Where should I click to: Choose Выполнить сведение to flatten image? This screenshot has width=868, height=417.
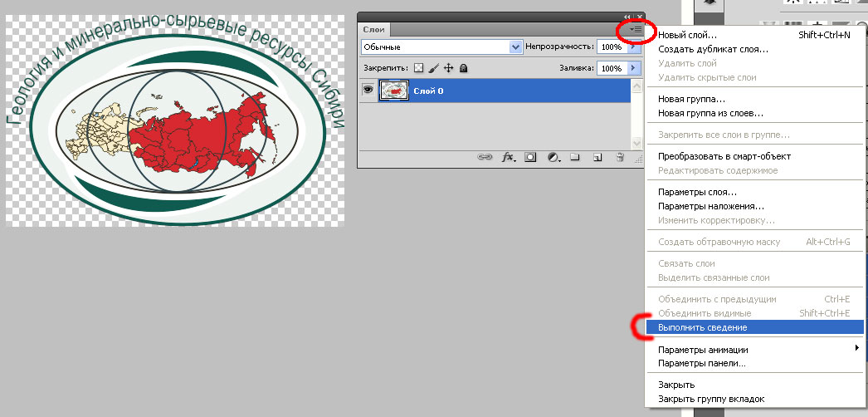tap(754, 327)
